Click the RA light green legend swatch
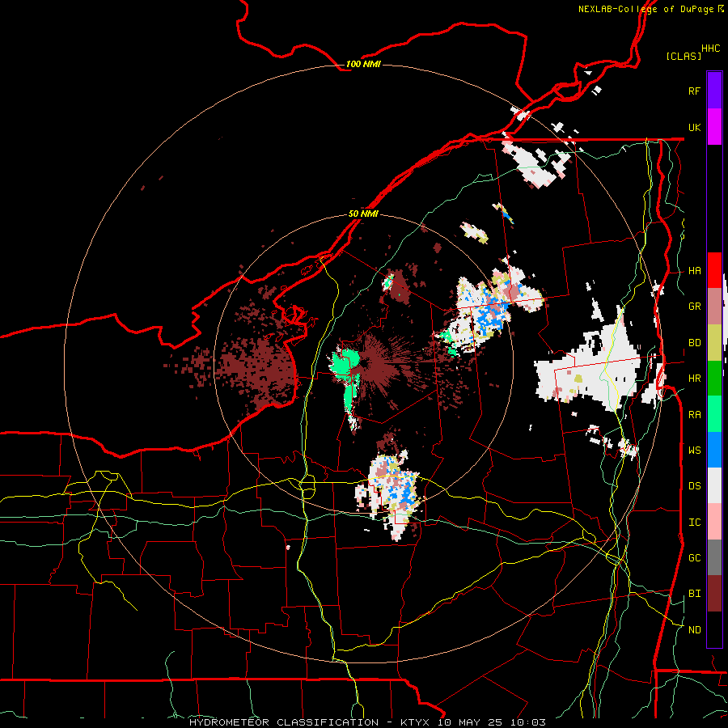The height and width of the screenshot is (728, 728). coord(714,414)
